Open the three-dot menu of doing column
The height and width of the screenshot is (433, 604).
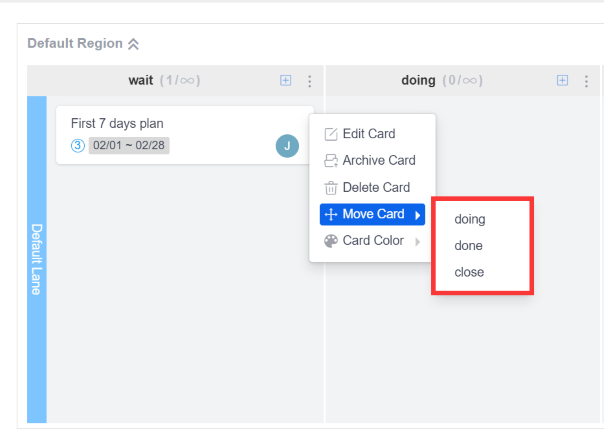586,81
